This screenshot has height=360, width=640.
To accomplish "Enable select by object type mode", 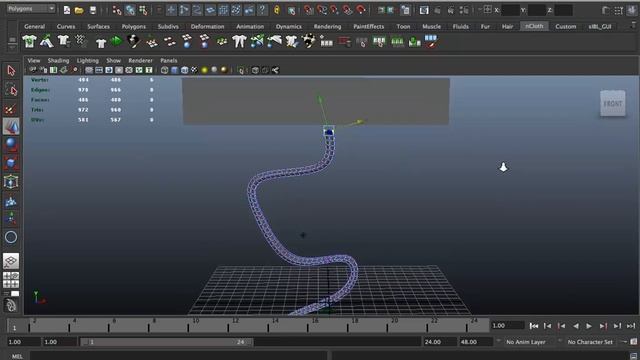I will point(130,10).
